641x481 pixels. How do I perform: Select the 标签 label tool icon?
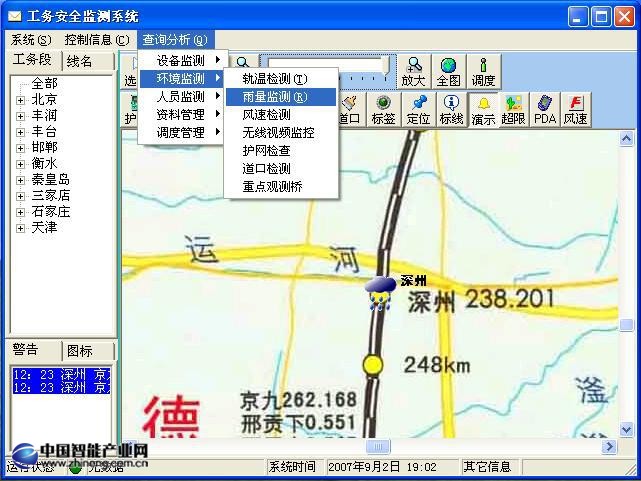[x=383, y=109]
